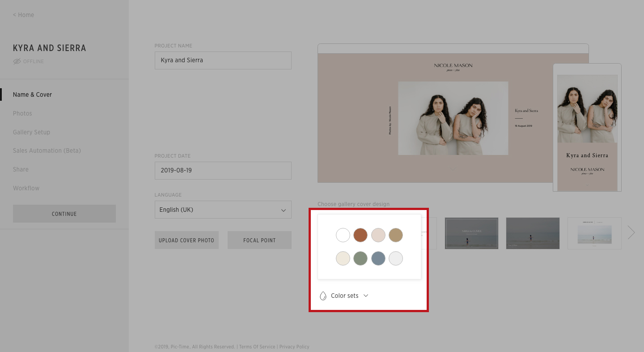
Task: Open Sales Automation (Beta) section
Action: coord(47,150)
